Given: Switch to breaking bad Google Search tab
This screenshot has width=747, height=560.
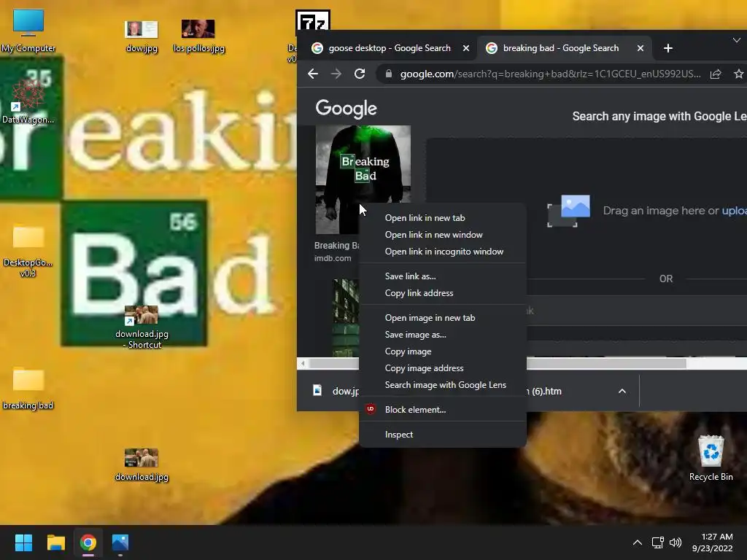Looking at the screenshot, I should tap(561, 48).
